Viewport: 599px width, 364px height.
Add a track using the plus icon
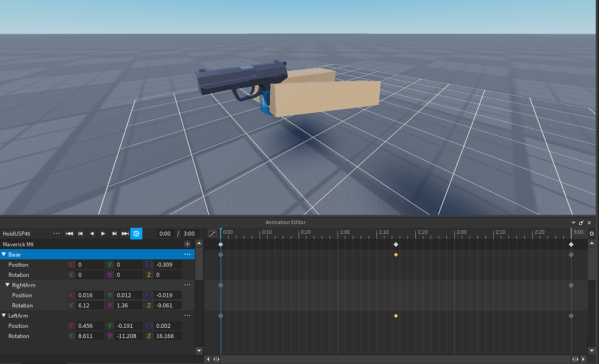tap(187, 244)
